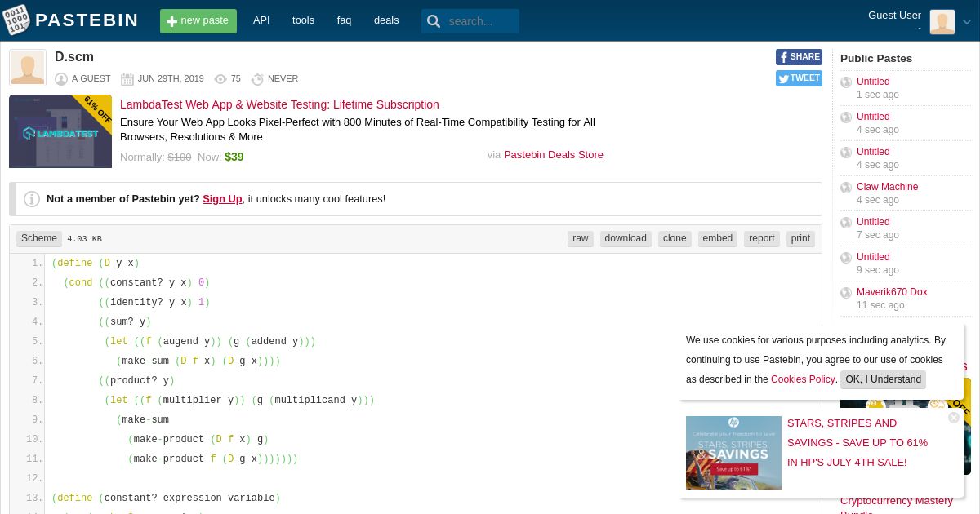The height and width of the screenshot is (514, 980).
Task: Open the deals menu item
Action: tap(386, 20)
